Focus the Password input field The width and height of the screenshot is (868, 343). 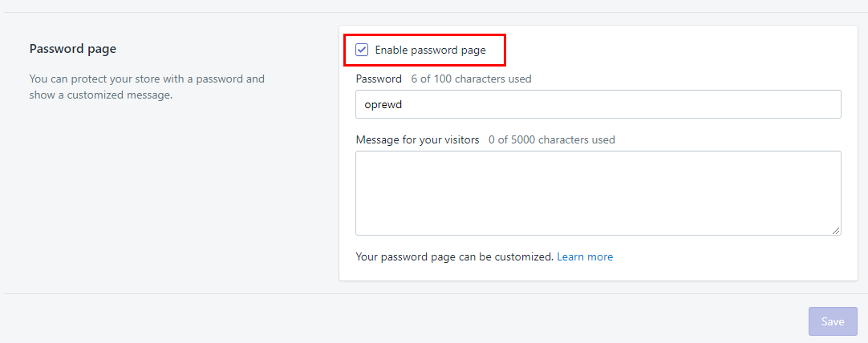click(x=598, y=104)
